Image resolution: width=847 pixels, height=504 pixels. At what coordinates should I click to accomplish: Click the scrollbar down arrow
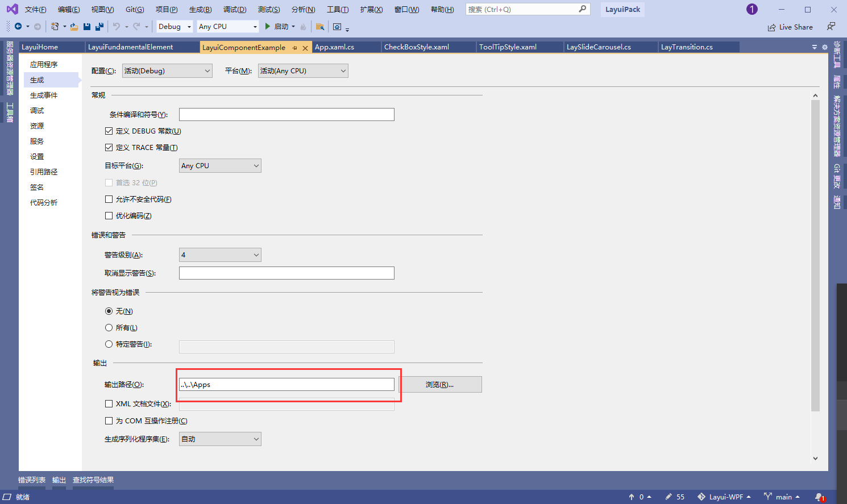tap(815, 458)
